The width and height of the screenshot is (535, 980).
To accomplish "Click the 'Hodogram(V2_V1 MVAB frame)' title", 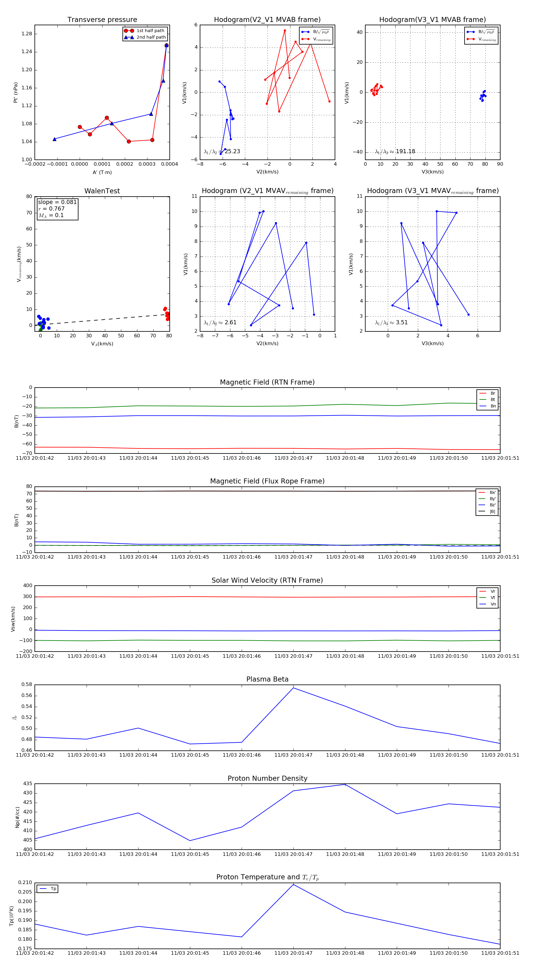I will pos(267,20).
